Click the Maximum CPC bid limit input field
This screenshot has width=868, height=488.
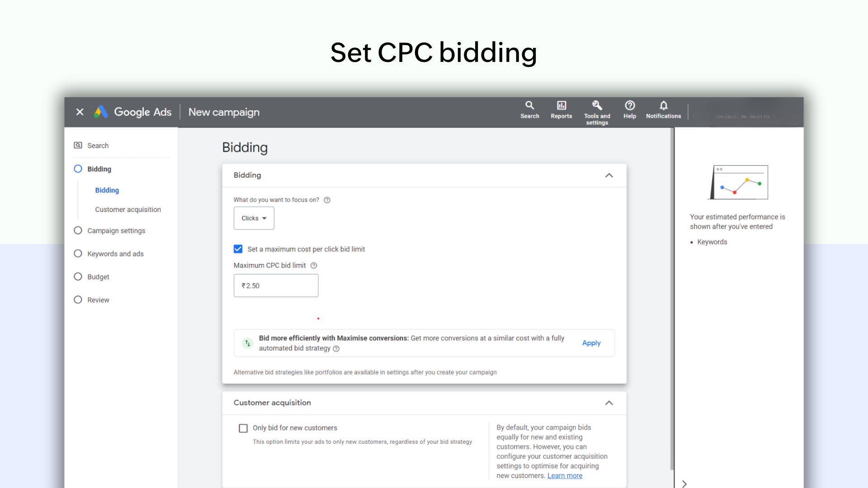pos(276,286)
